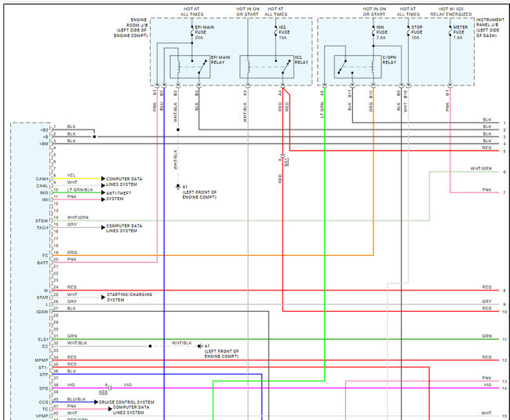This screenshot has width=510, height=420.
Task: Click the STSW pin label
Action: point(42,221)
